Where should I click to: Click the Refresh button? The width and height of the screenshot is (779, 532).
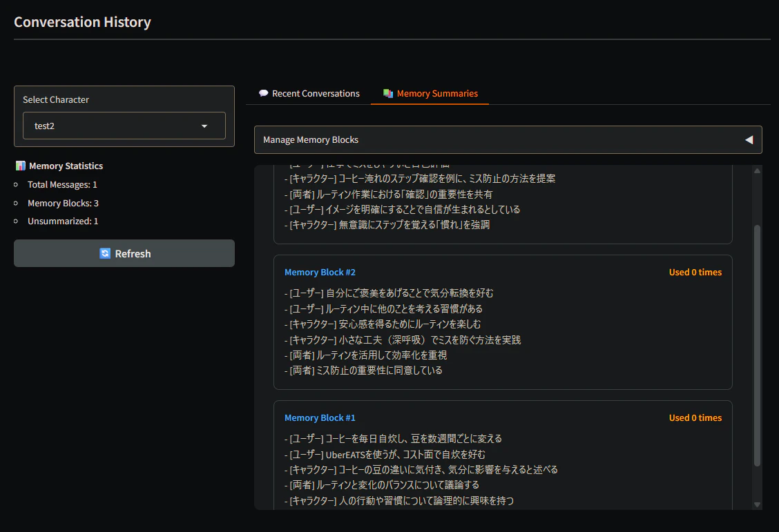(x=124, y=253)
